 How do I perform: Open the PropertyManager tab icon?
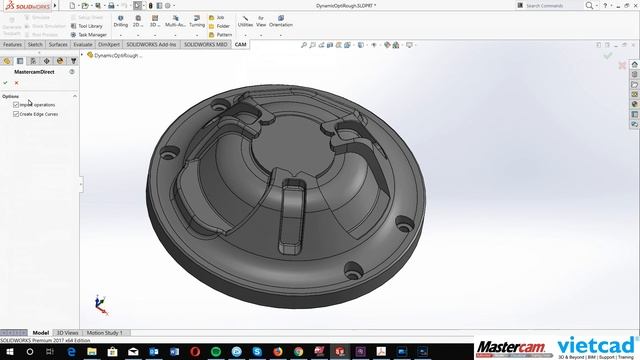pyautogui.click(x=20, y=61)
